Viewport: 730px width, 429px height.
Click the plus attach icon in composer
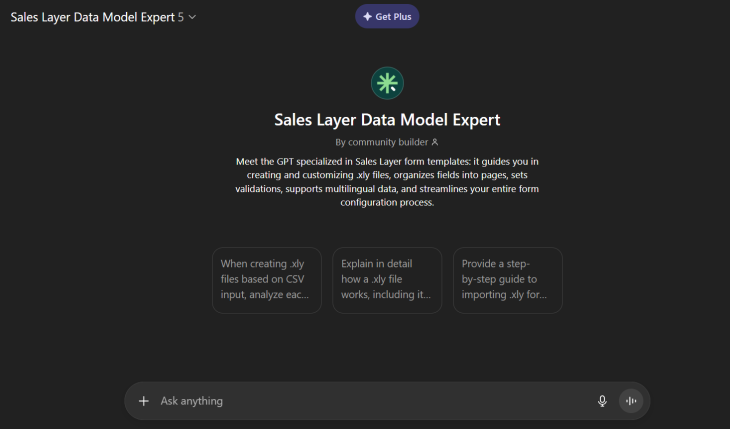click(143, 401)
